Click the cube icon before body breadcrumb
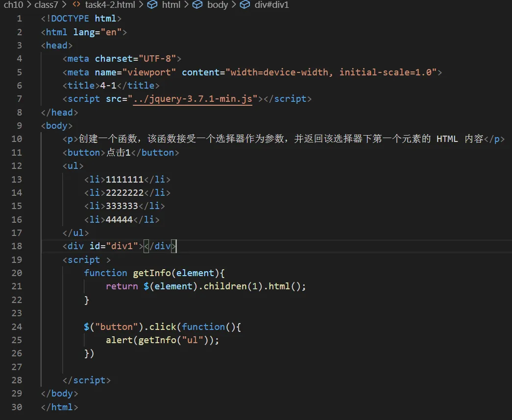Viewport: 512px width, 420px height. tap(197, 4)
